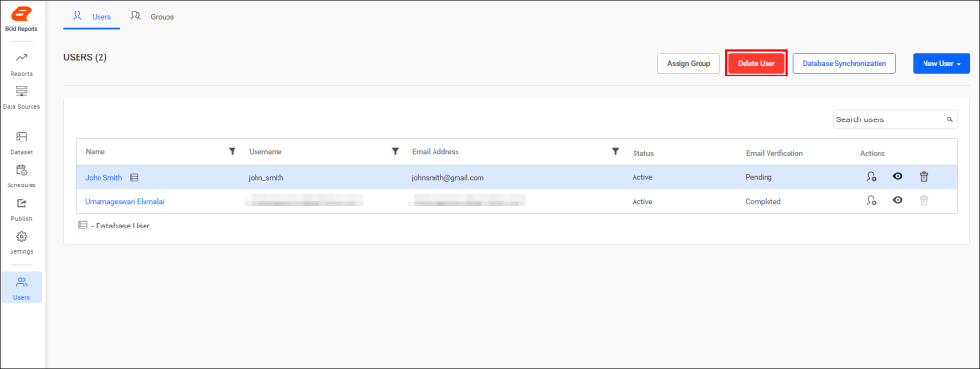This screenshot has height=369, width=980.
Task: Open Dataset in the sidebar
Action: tap(22, 143)
